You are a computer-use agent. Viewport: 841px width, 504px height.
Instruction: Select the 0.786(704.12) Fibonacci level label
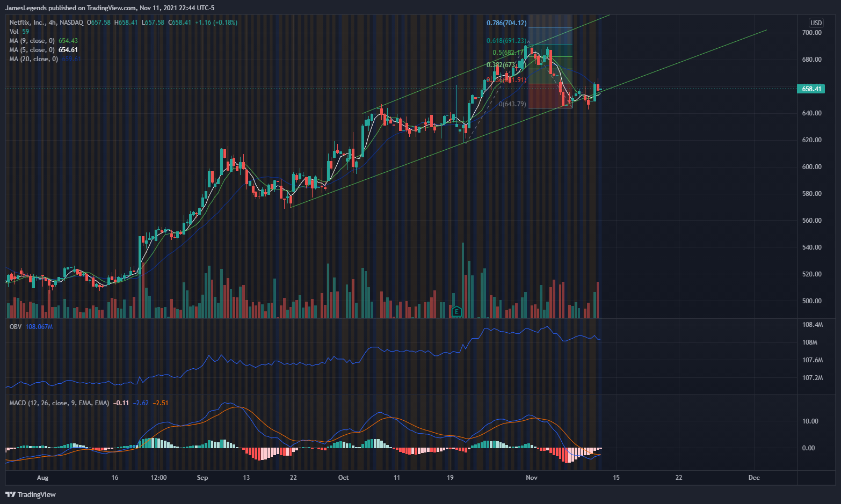[x=506, y=23]
